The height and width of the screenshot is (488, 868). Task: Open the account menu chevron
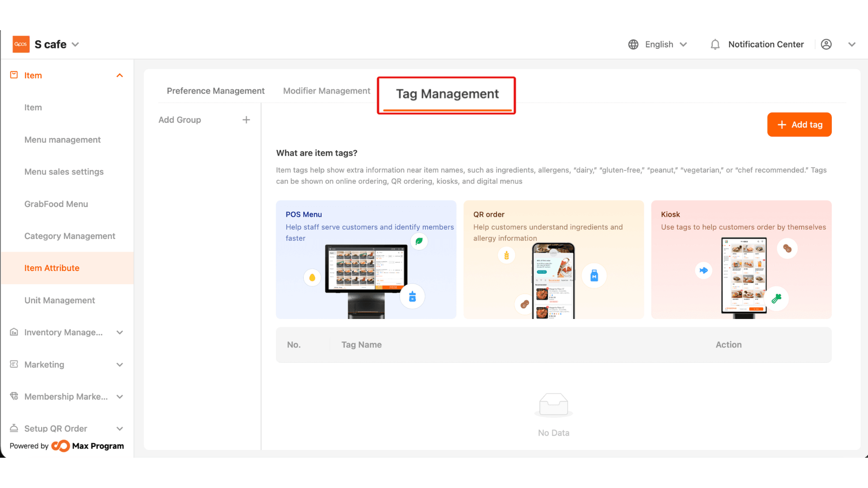(852, 44)
